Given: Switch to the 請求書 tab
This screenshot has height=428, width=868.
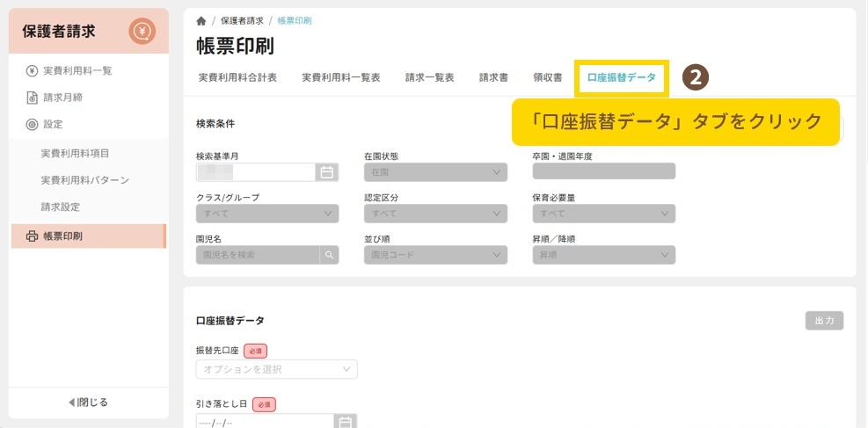Looking at the screenshot, I should point(493,77).
